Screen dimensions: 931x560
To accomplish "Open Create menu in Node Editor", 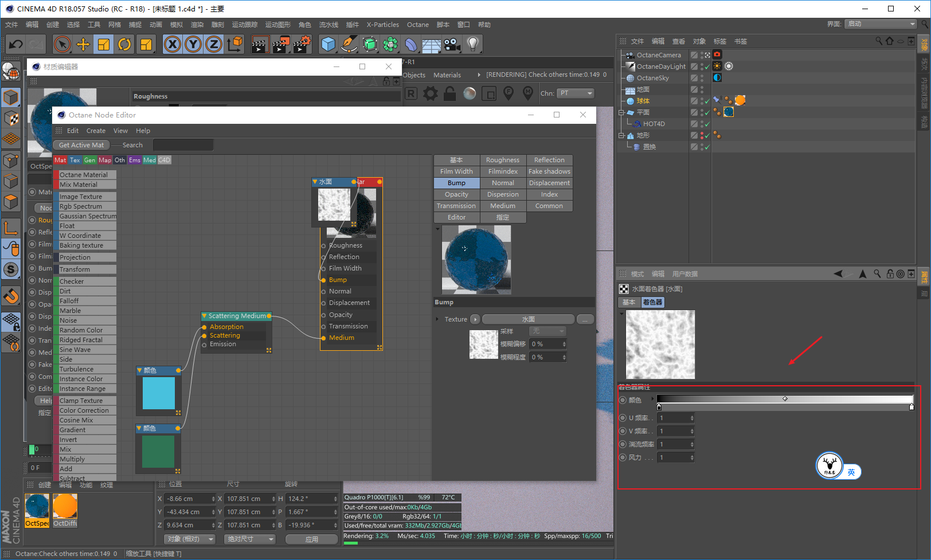I will [96, 131].
